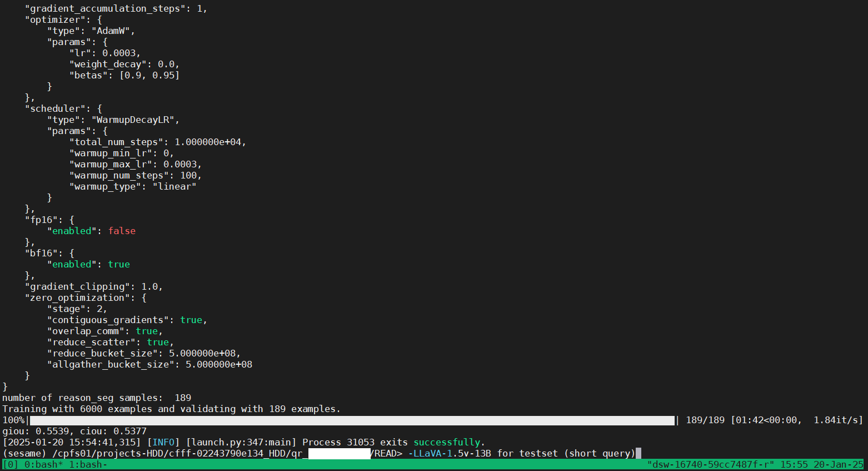Click the "warmup_num_steps": 100 line

point(136,175)
